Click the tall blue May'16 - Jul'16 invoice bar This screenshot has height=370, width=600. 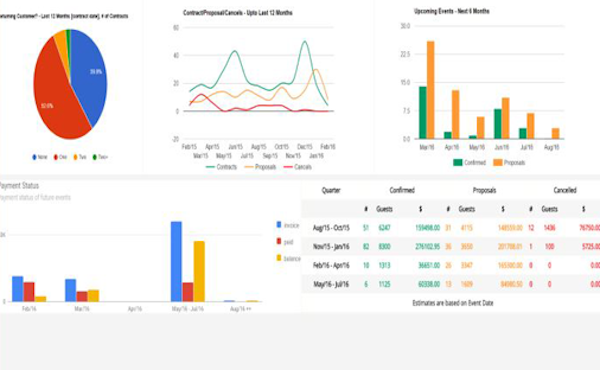tap(176, 261)
